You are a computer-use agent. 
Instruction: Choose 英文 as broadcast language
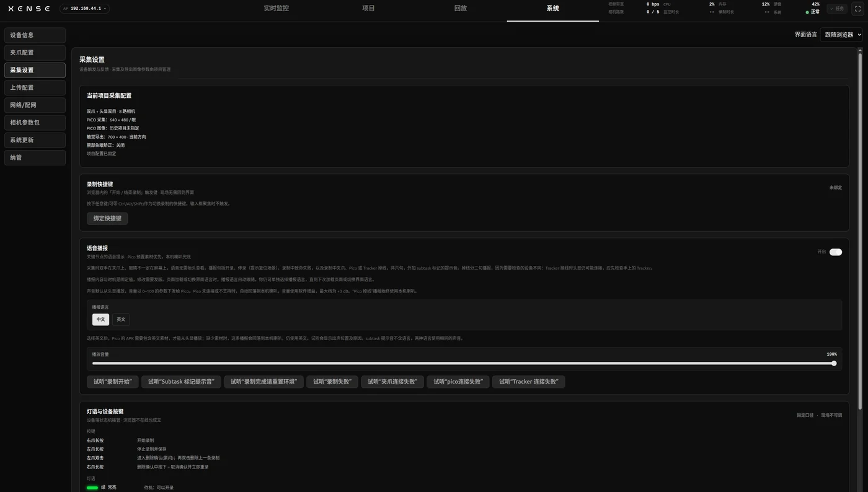[121, 319]
